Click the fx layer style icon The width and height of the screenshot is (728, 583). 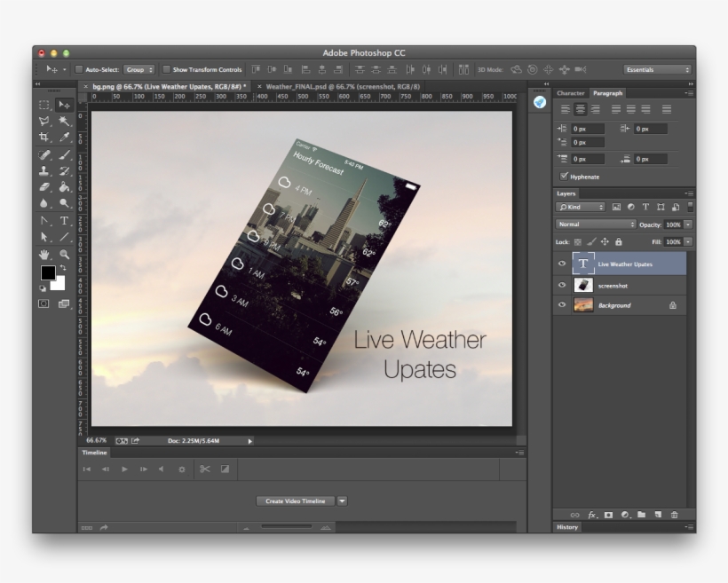tap(592, 515)
